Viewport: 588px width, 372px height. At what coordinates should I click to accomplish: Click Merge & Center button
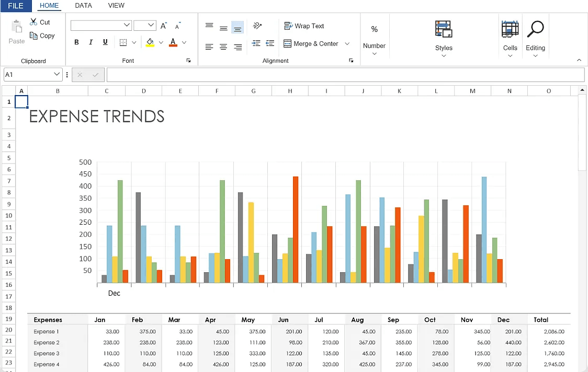click(311, 43)
